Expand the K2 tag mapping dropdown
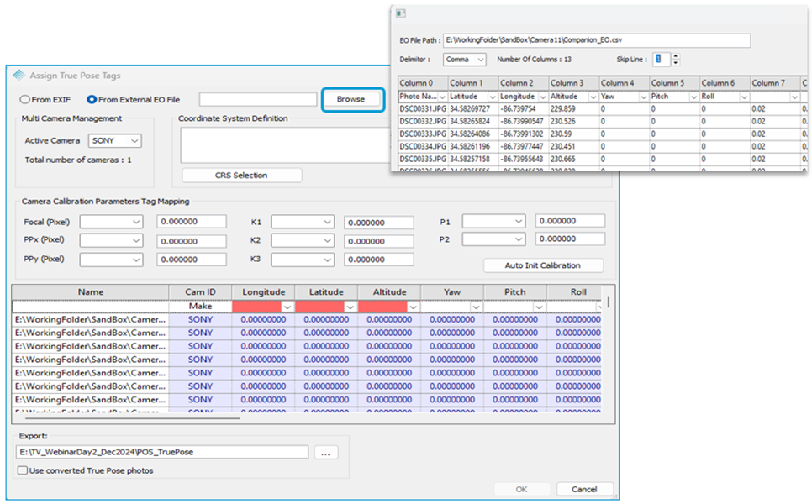The width and height of the screenshot is (812, 504). [303, 240]
